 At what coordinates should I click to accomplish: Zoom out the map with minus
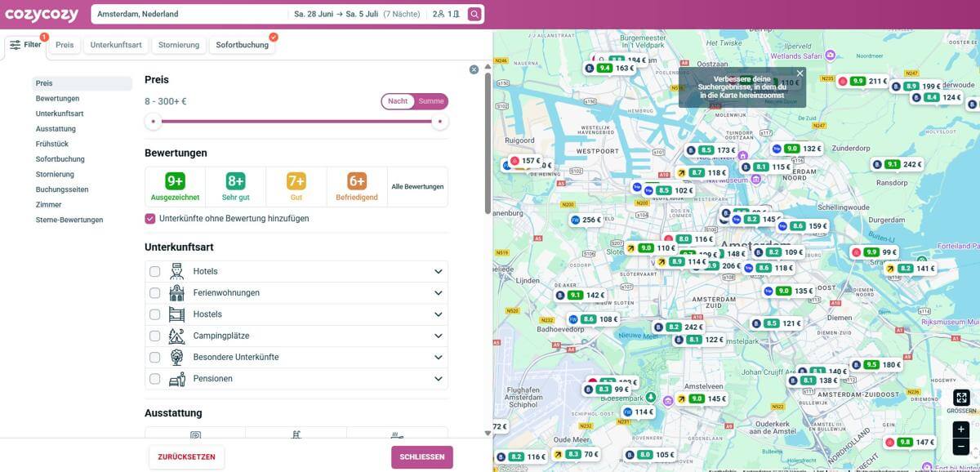(x=961, y=447)
